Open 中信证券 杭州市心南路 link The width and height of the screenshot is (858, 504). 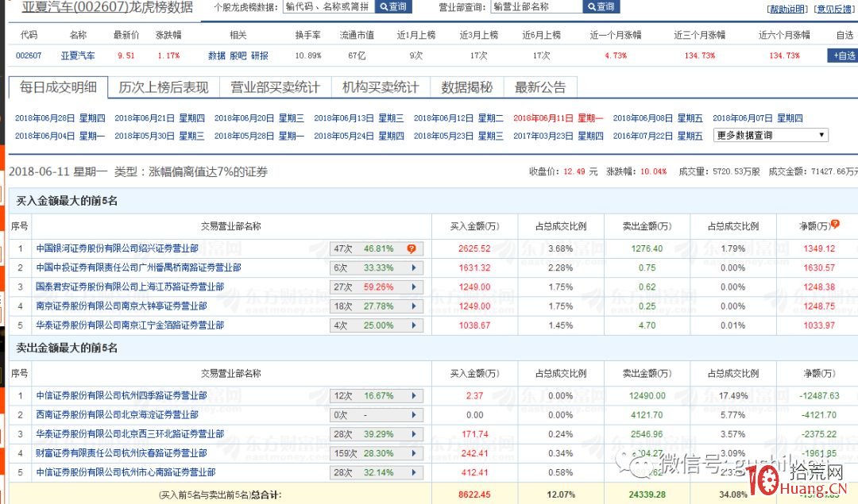pos(126,471)
